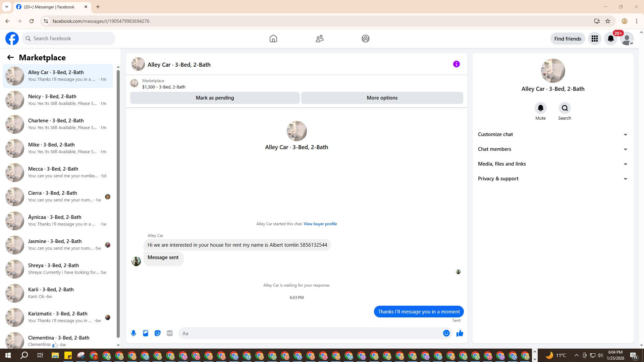Expand the Chat members section
This screenshot has height=362, width=644.
(553, 149)
